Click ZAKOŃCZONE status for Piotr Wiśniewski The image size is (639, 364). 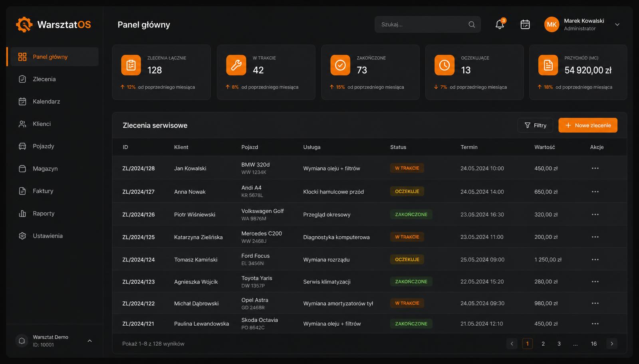coord(411,214)
